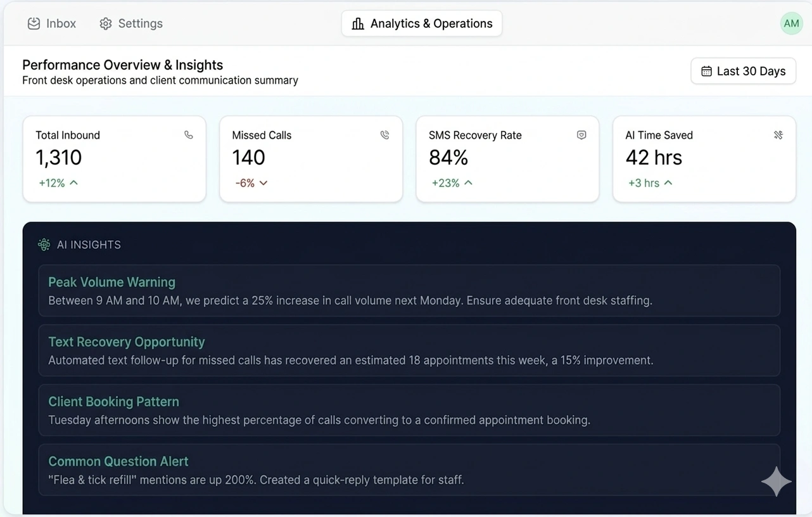Click the sparkle star icon at bottom right

tap(776, 482)
